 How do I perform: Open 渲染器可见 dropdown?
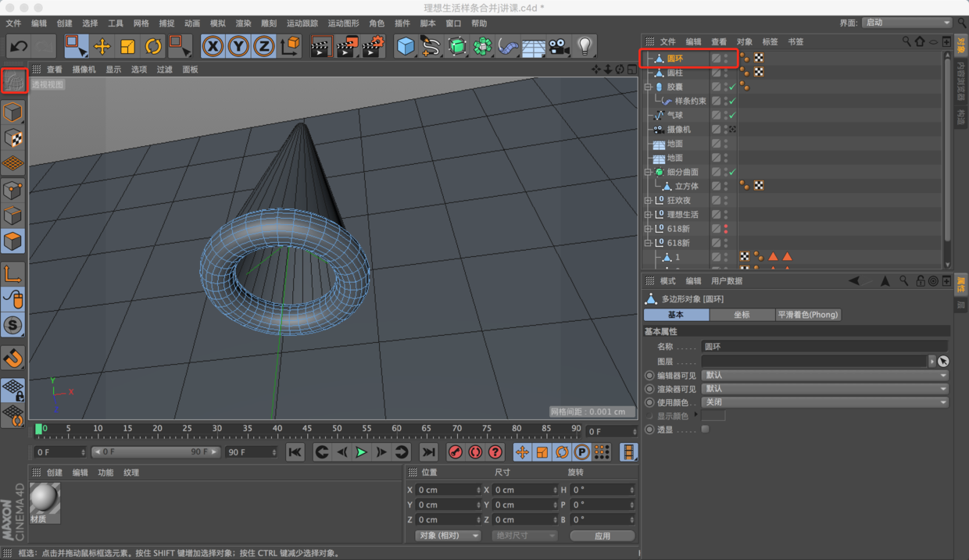click(824, 388)
